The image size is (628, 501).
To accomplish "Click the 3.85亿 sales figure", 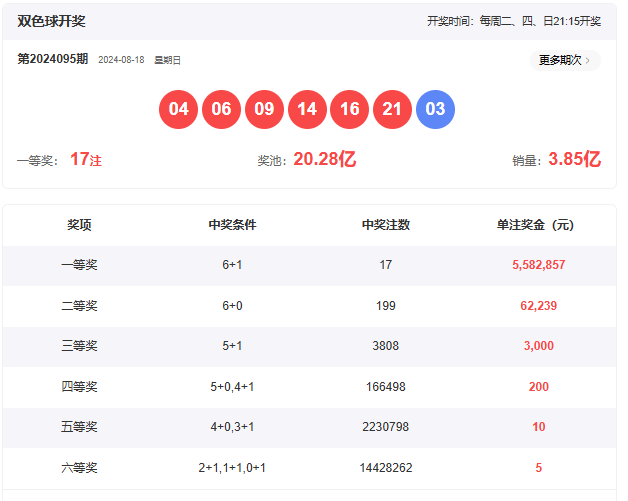I will pos(574,159).
